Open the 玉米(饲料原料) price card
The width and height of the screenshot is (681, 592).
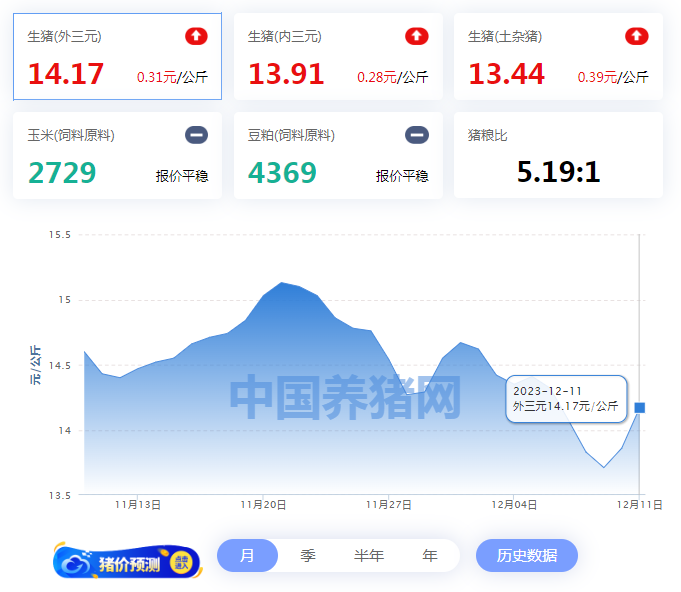(117, 155)
